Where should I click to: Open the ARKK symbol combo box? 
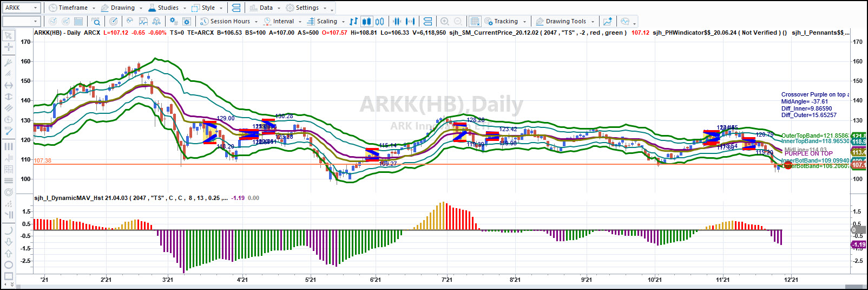[22, 8]
